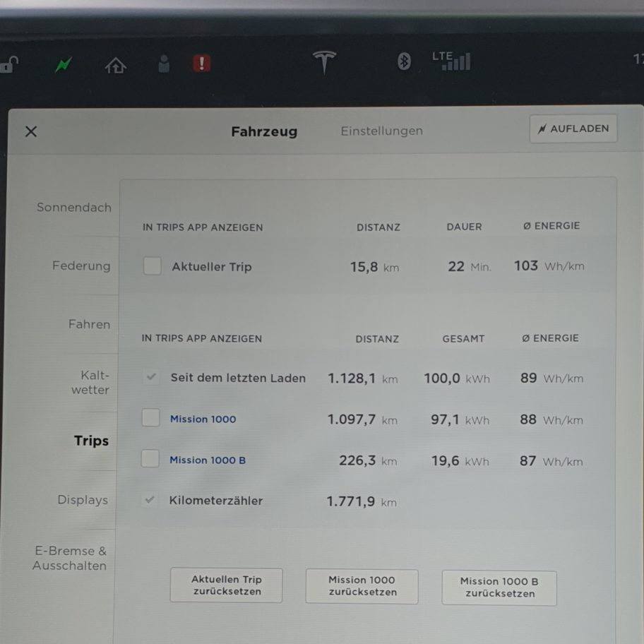Tap the 226,3 km distance value
Image resolution: width=644 pixels, height=644 pixels.
(x=368, y=460)
